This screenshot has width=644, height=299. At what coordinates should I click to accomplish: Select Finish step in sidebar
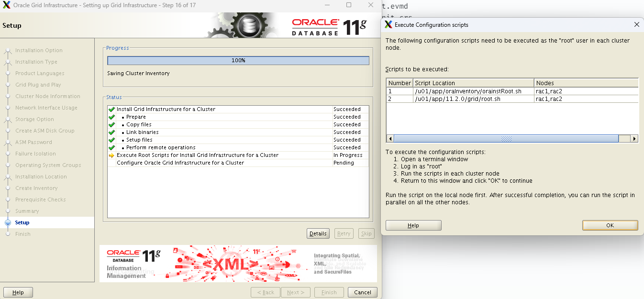tap(22, 234)
